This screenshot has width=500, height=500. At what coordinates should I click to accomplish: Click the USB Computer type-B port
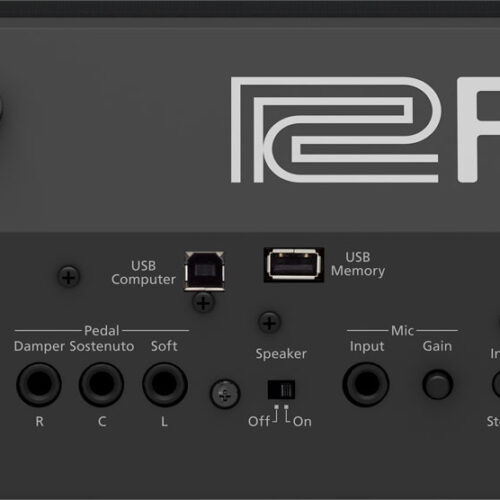205,271
